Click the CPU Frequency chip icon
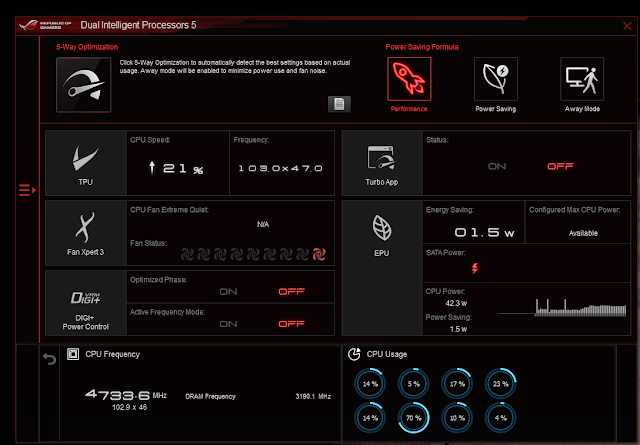Viewport: 640px width, 445px height. tap(73, 354)
